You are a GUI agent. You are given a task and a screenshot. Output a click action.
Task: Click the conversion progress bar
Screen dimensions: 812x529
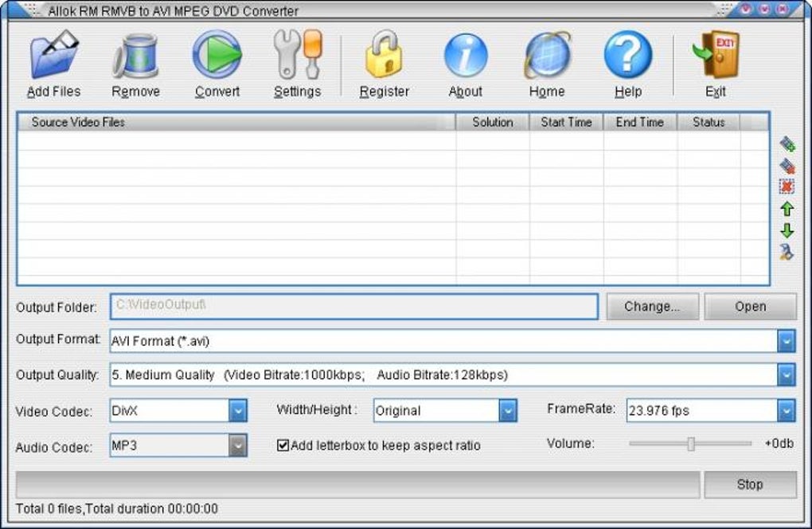358,485
